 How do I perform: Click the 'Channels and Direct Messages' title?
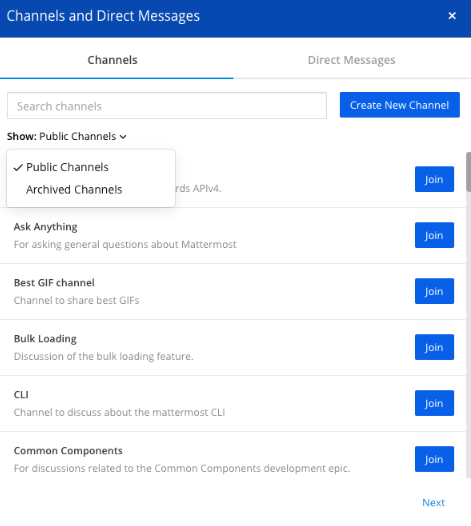click(x=103, y=16)
